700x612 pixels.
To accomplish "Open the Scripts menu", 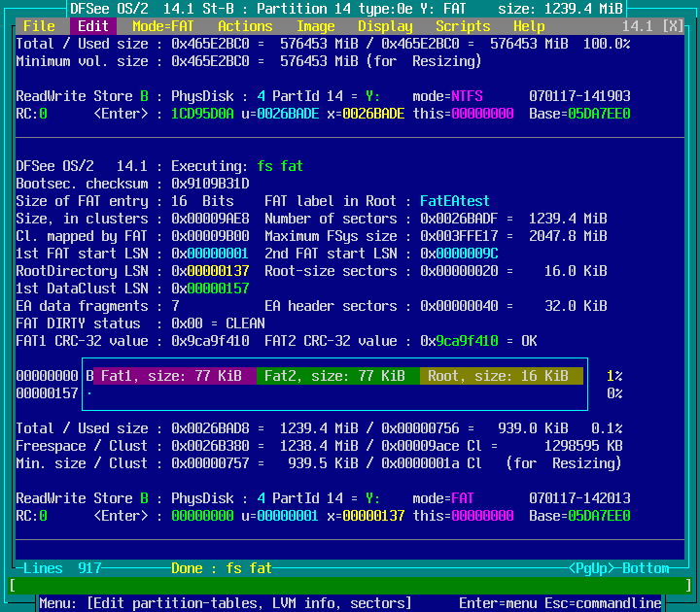I will 463,26.
